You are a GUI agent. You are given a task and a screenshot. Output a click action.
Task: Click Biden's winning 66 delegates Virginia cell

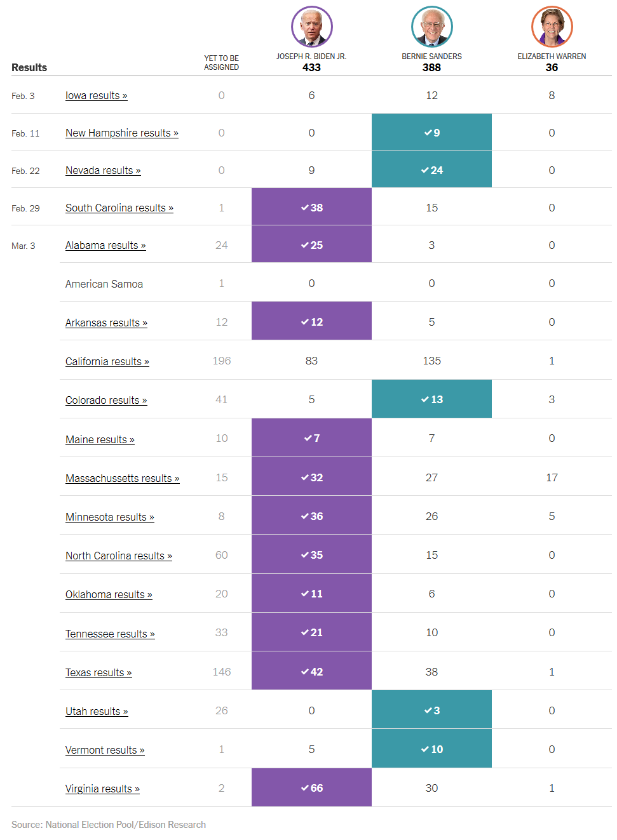click(311, 788)
